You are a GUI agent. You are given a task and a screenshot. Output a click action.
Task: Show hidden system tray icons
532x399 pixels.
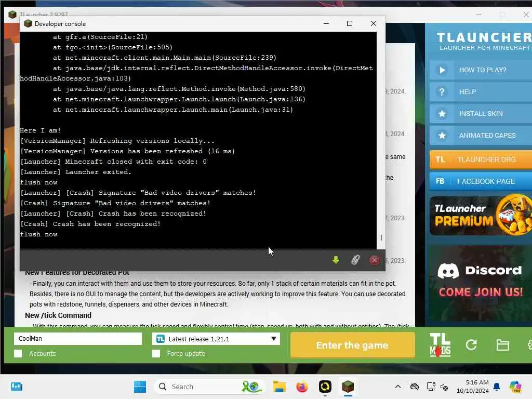click(x=397, y=387)
